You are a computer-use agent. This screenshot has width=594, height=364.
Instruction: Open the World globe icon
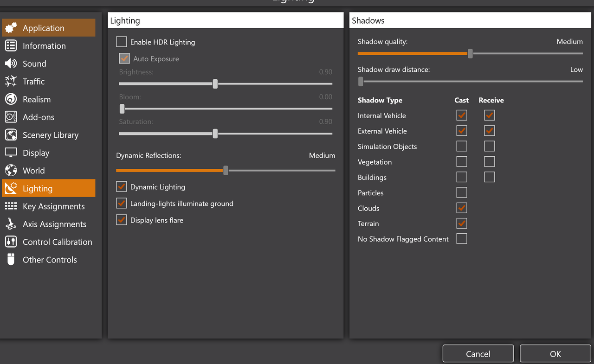point(11,171)
